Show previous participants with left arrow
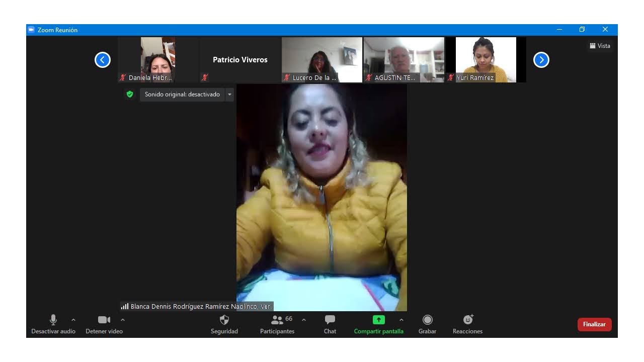This screenshot has height=362, width=644. pos(103,60)
